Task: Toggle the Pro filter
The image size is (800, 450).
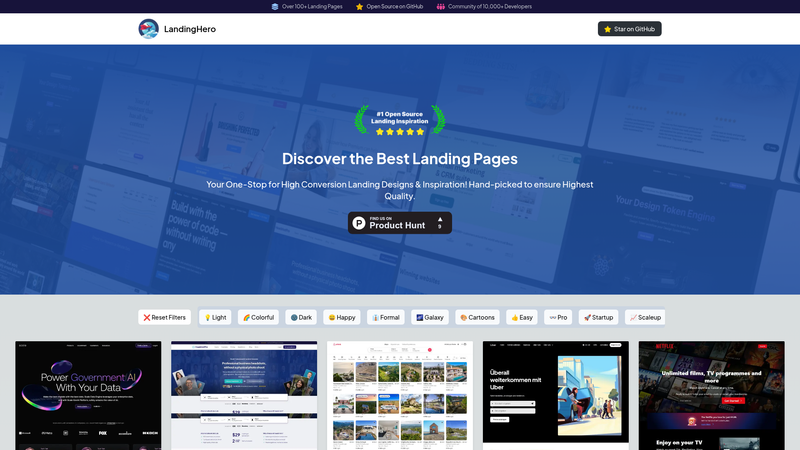Action: tap(558, 317)
